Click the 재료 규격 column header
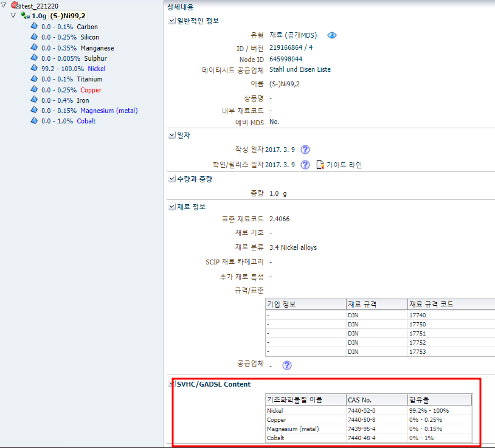 (x=376, y=304)
